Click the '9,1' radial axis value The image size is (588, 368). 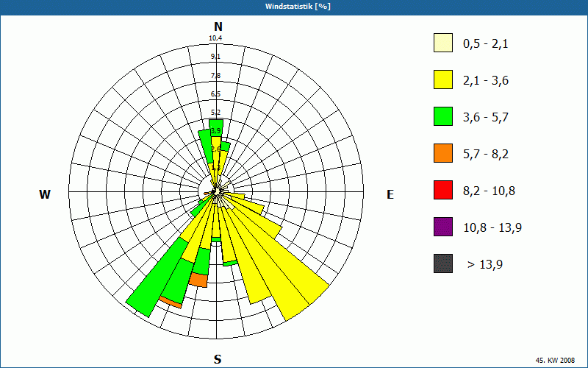point(215,57)
